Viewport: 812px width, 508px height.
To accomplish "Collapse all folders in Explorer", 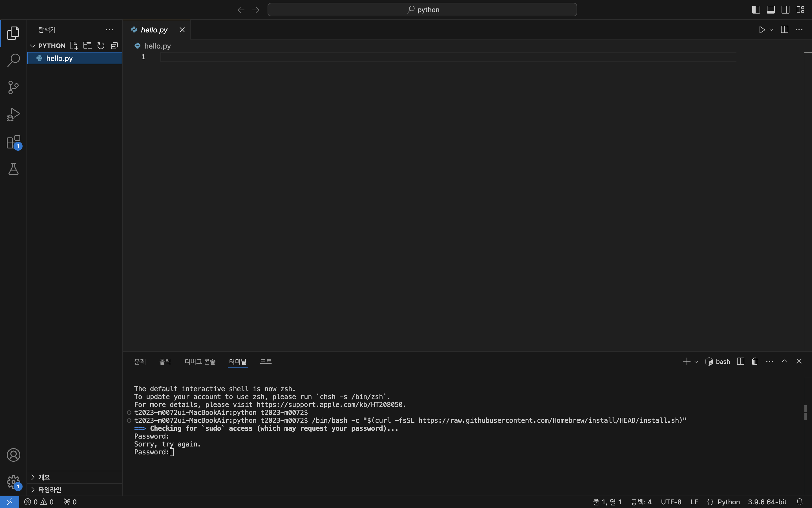I will 114,46.
